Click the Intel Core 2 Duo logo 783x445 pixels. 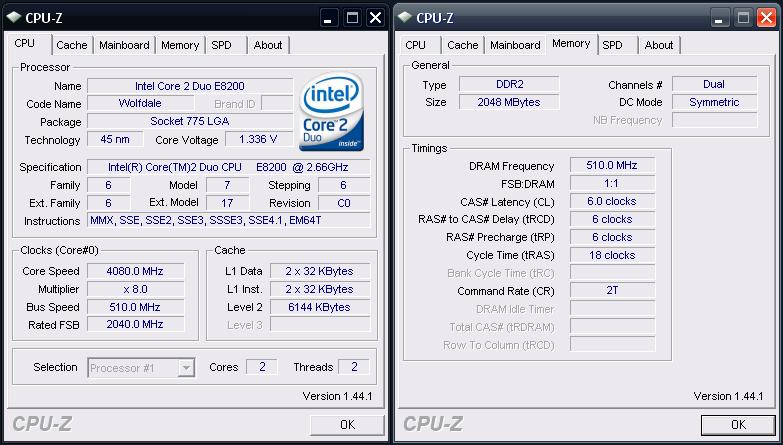(x=332, y=111)
